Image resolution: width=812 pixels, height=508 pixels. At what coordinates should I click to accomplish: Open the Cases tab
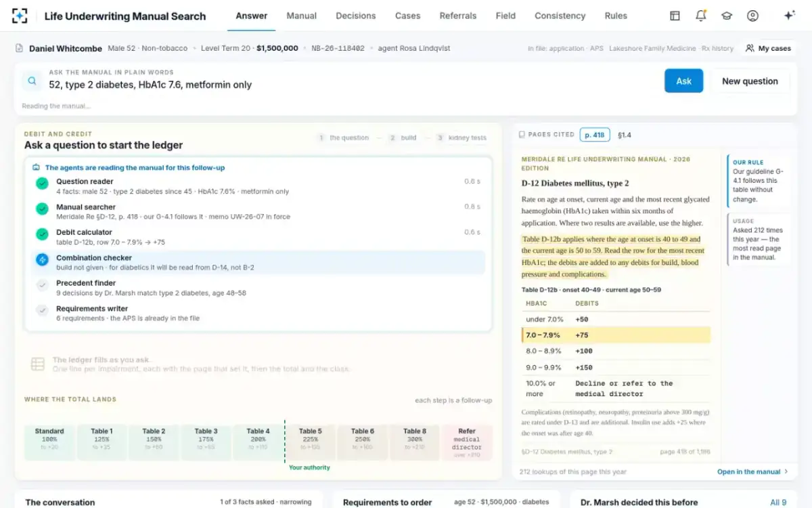pos(408,16)
